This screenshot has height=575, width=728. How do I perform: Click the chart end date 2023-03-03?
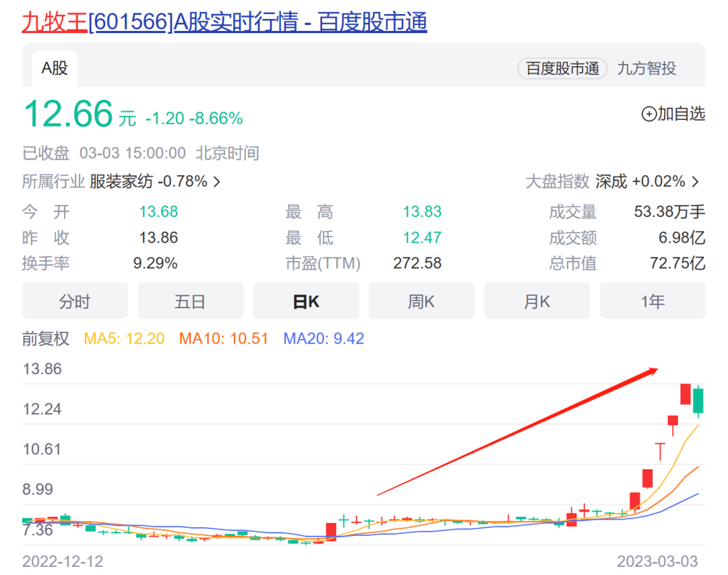[x=657, y=562]
